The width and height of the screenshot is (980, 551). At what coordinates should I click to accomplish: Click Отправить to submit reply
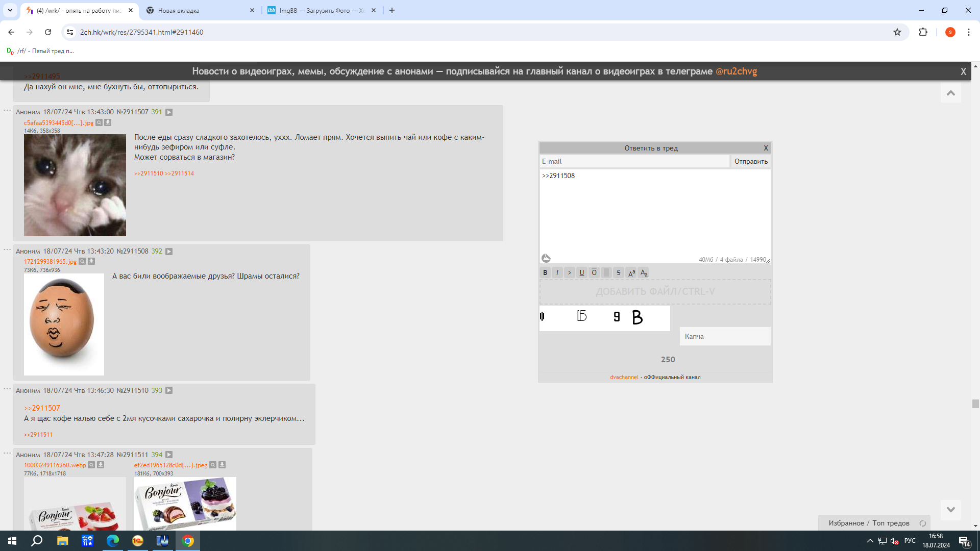(751, 161)
